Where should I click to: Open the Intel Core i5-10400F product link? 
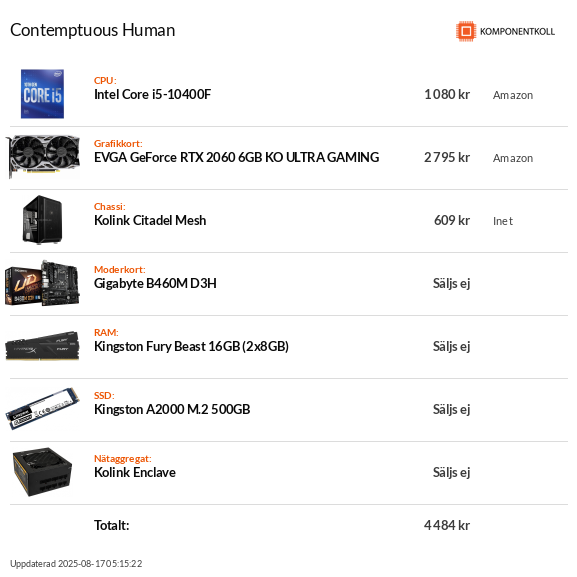click(x=153, y=94)
